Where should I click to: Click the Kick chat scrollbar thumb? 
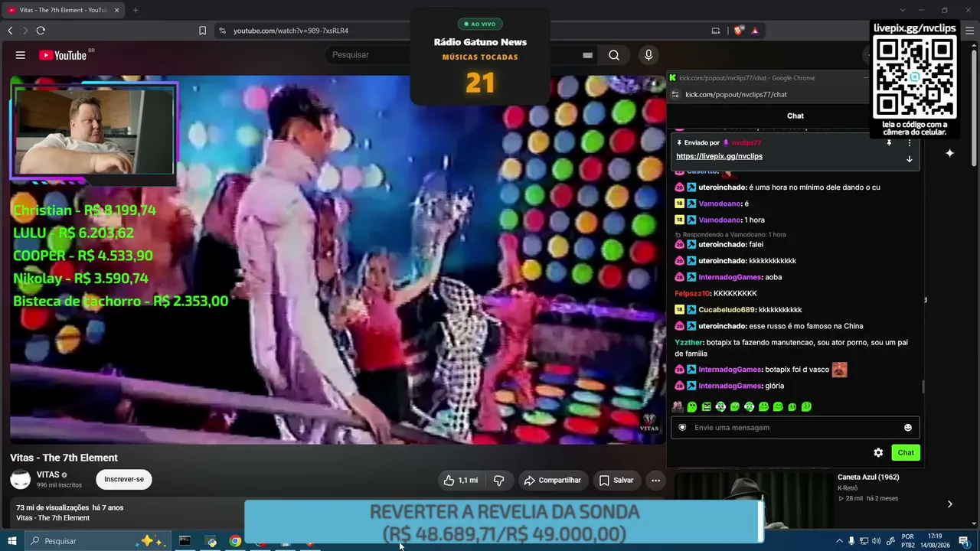tap(923, 387)
